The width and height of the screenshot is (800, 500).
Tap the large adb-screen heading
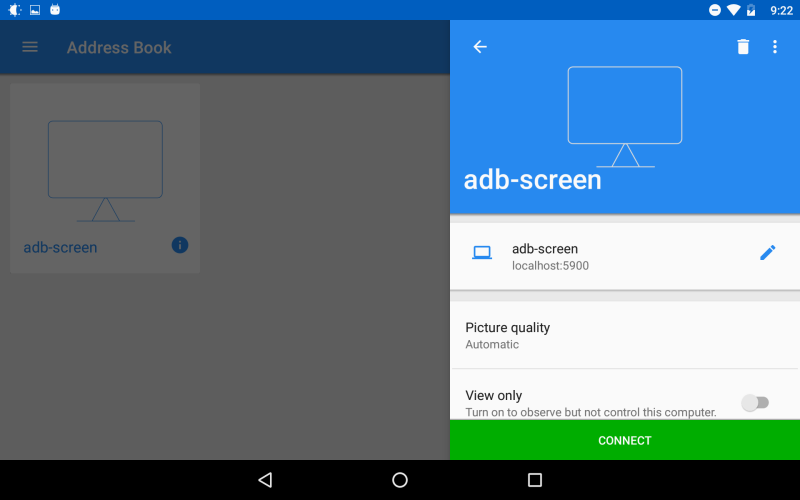tap(532, 180)
